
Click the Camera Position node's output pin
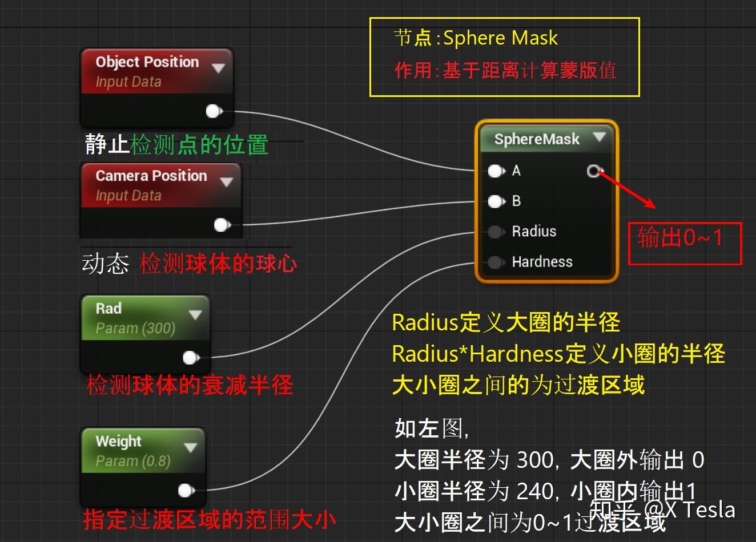[x=222, y=225]
